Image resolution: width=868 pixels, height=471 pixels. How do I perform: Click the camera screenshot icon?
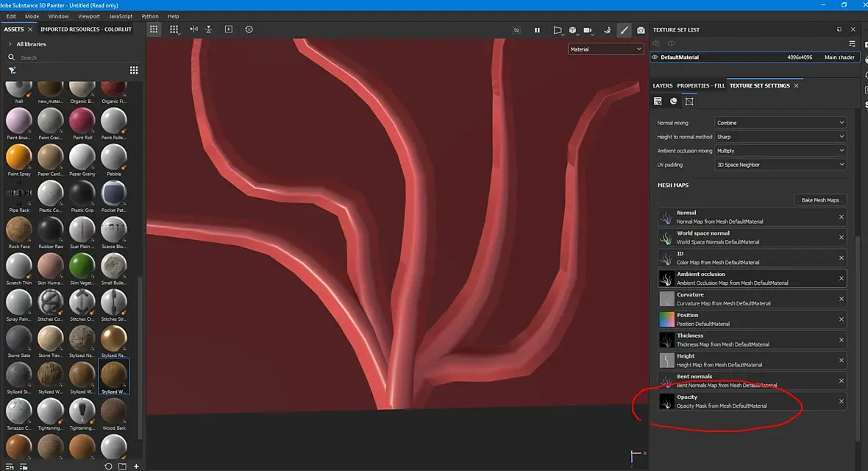pyautogui.click(x=641, y=30)
